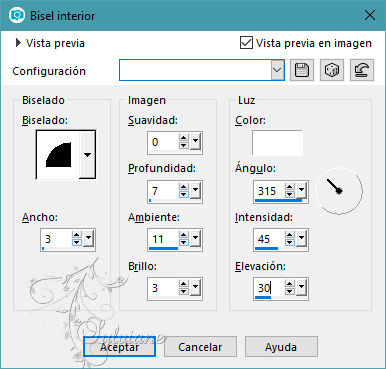
Task: Click the Cancelar button
Action: tap(200, 347)
